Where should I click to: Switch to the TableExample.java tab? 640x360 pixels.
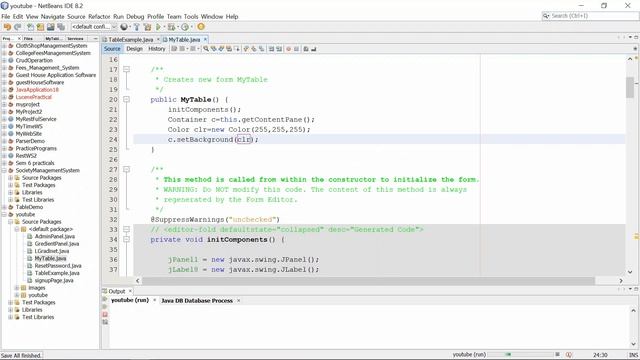point(130,40)
